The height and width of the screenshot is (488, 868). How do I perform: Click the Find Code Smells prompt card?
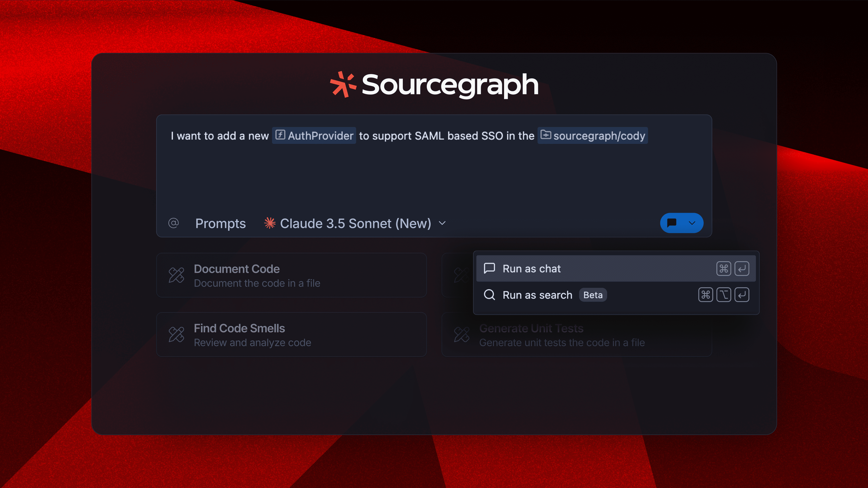click(291, 334)
